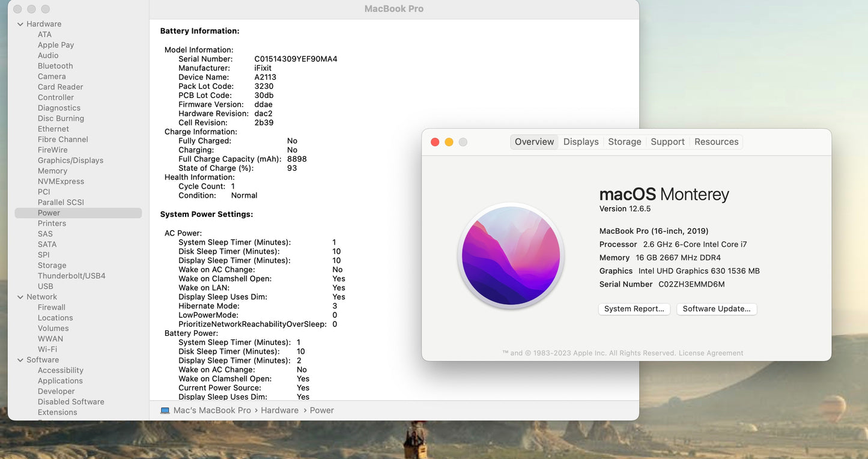
Task: Click the laptop icon in path bar
Action: pyautogui.click(x=165, y=410)
